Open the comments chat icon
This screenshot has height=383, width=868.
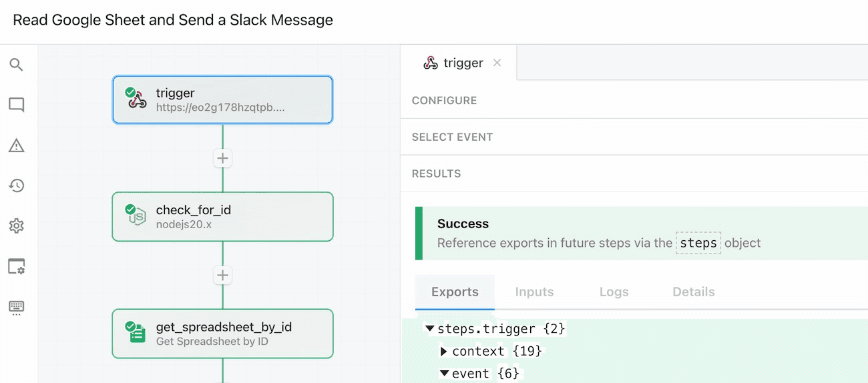pyautogui.click(x=16, y=105)
